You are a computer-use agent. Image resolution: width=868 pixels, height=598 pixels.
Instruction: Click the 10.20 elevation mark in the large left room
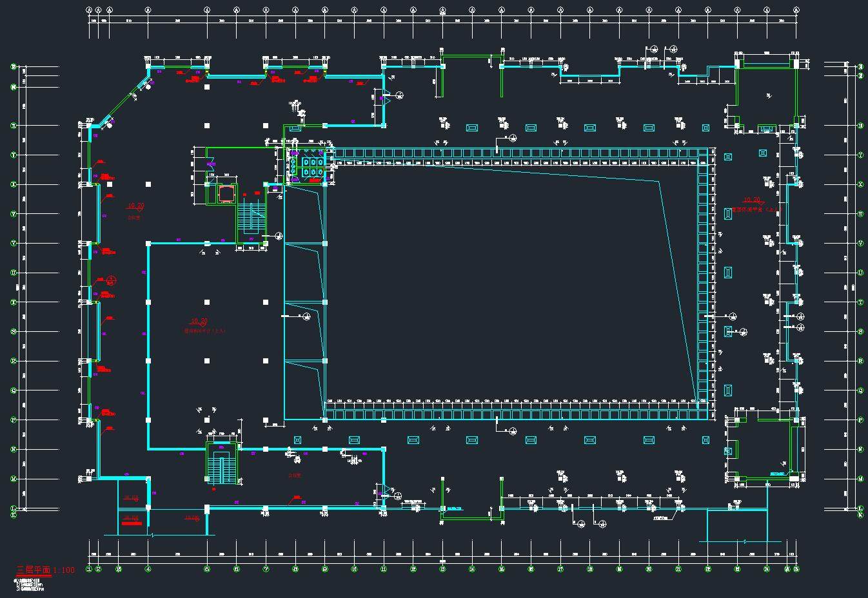coord(199,321)
